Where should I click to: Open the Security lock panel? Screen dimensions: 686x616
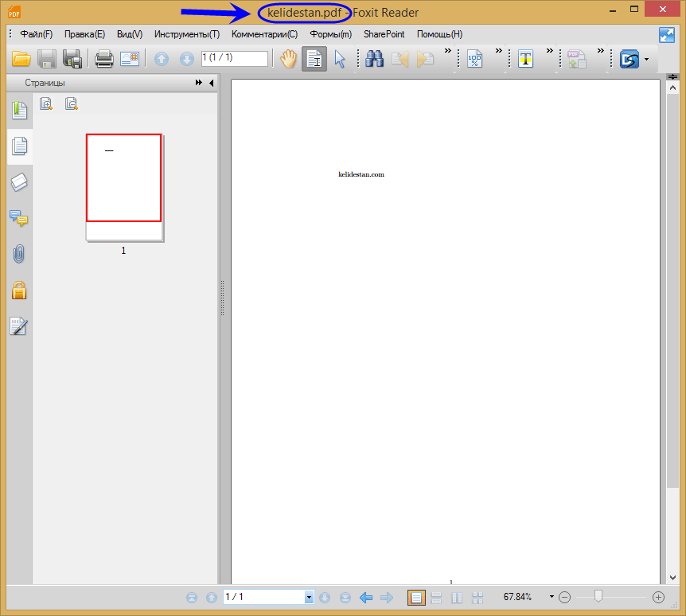click(x=19, y=290)
